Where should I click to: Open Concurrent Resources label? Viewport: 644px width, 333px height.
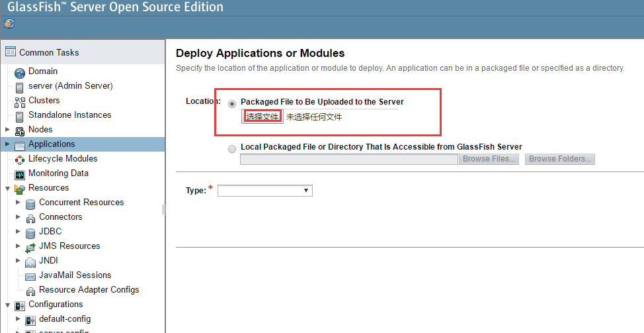(81, 203)
